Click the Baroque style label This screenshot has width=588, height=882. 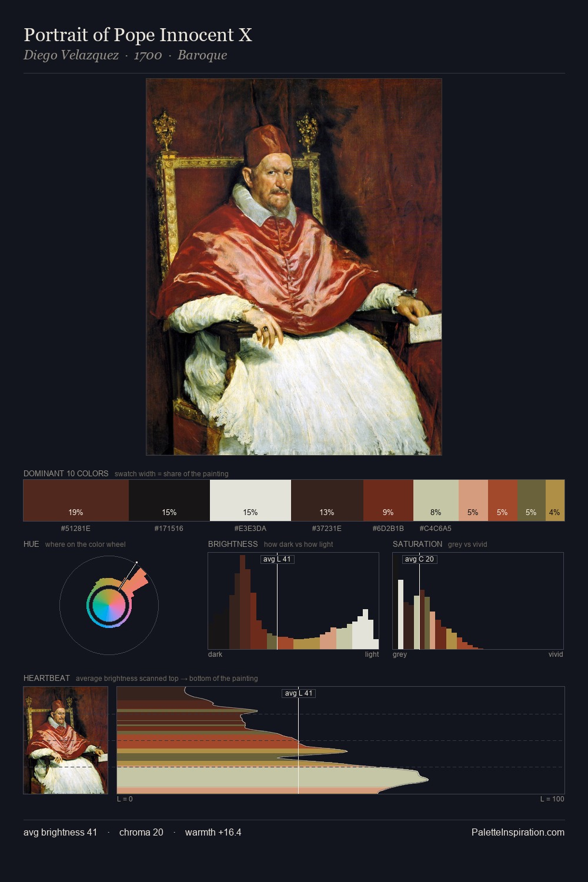click(202, 55)
